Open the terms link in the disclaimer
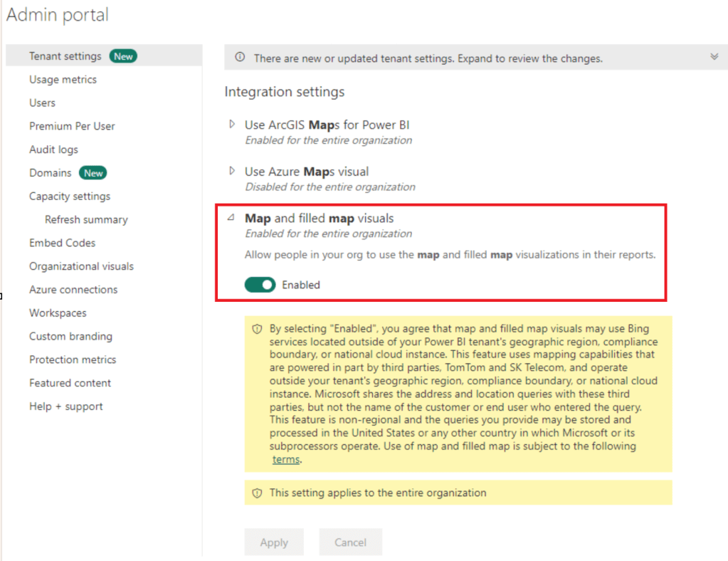This screenshot has height=561, width=728. [x=286, y=460]
